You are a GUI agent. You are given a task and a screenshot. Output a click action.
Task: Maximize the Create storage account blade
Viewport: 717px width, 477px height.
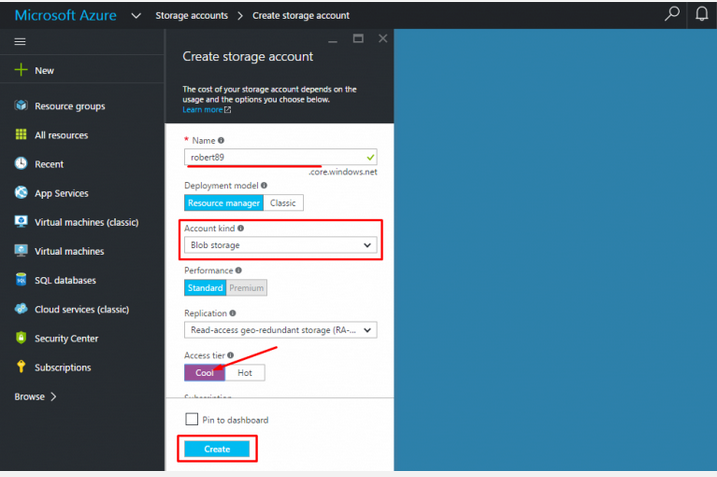(x=358, y=38)
